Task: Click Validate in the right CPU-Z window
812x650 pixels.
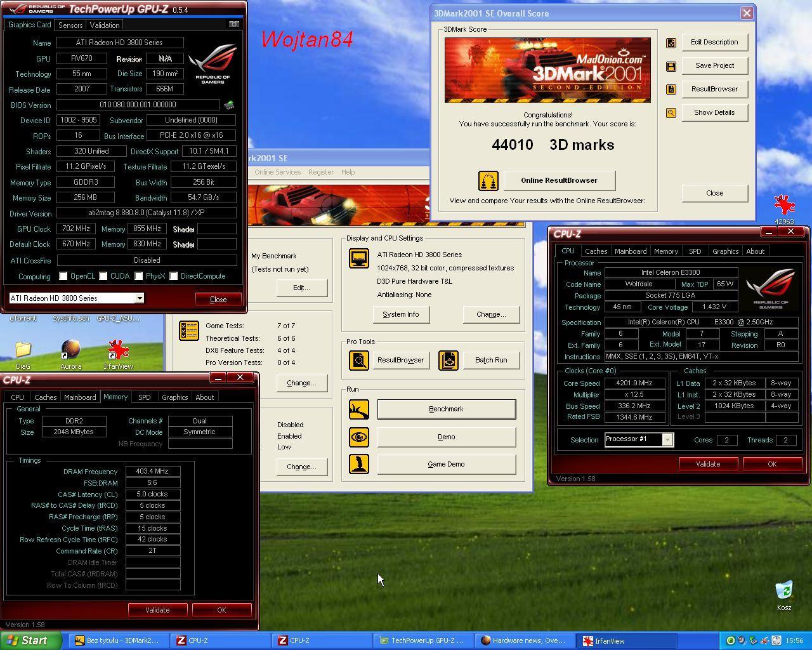Action: 708,464
